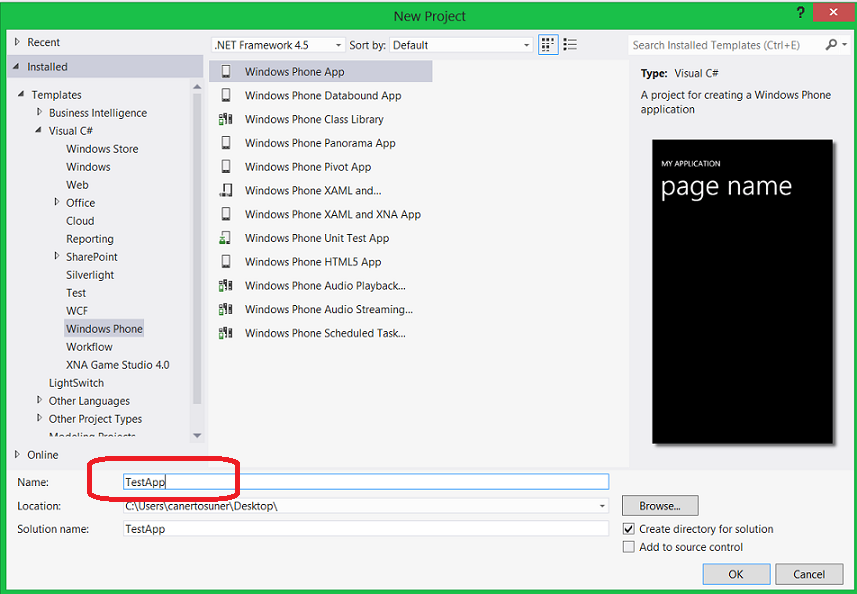Click the Search Installed Templates box
The width and height of the screenshot is (857, 594).
click(x=726, y=45)
